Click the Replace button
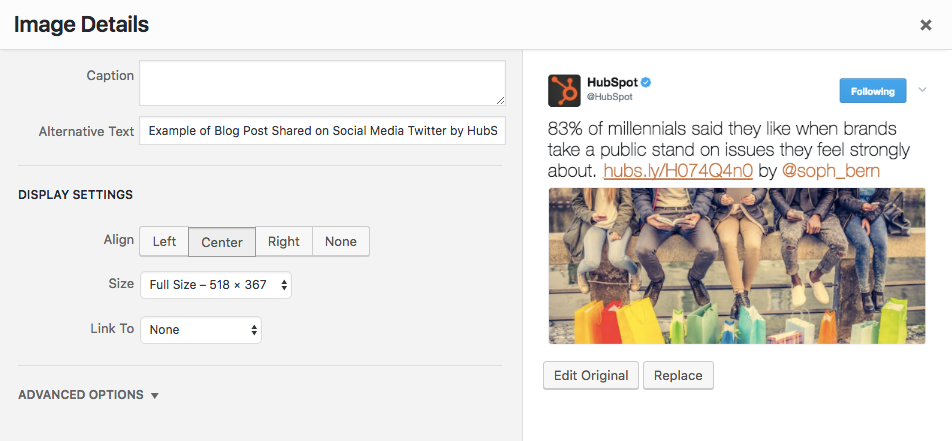 [678, 376]
